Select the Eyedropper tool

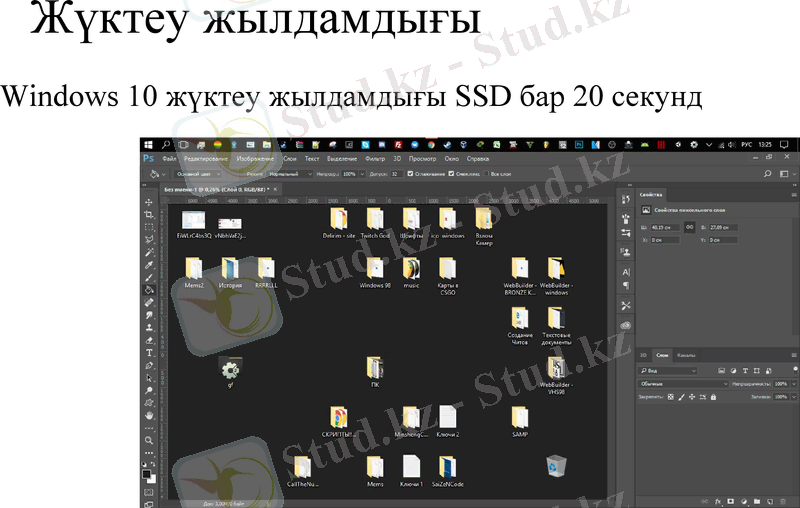(x=148, y=265)
